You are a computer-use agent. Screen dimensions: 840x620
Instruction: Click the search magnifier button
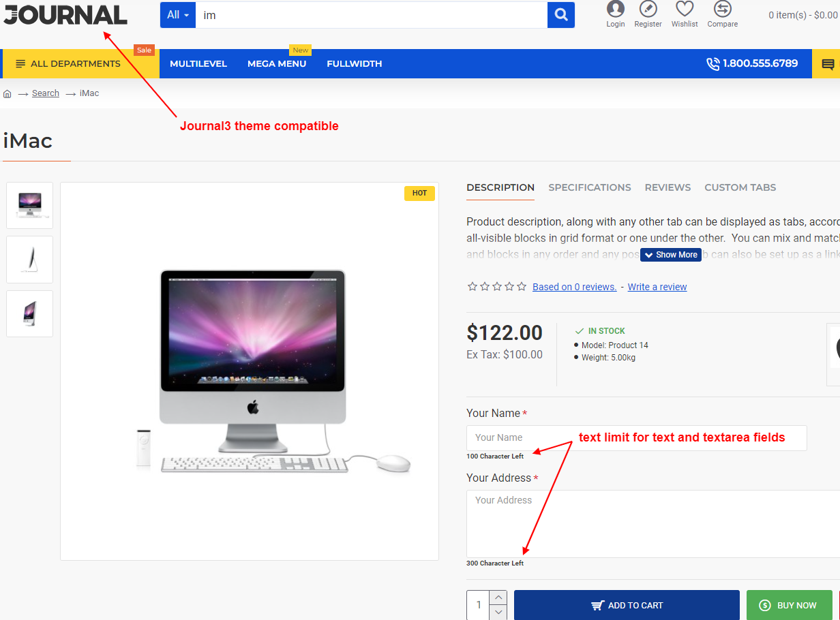560,15
